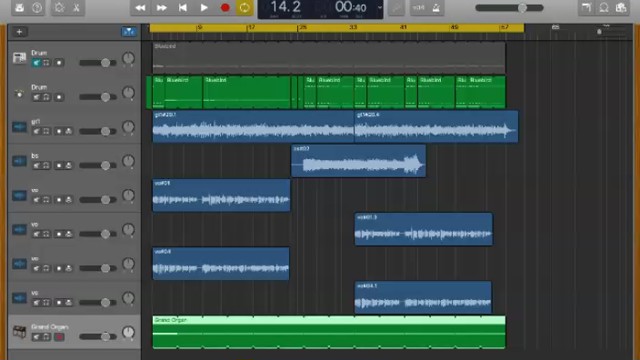Open the Smart Controls dial button

tap(60, 8)
